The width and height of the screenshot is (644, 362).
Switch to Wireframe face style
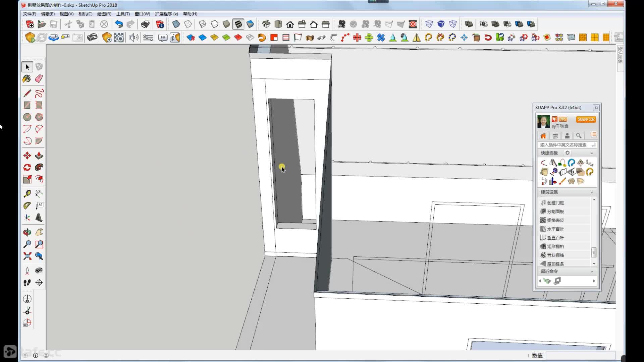coord(202,24)
